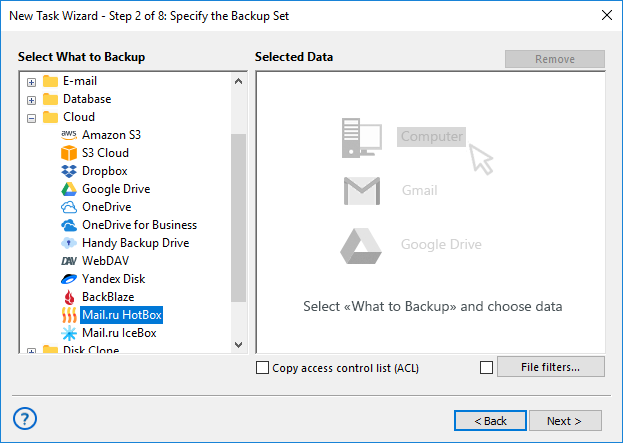623x443 pixels.
Task: Close the New Task Wizard window
Action: (607, 15)
